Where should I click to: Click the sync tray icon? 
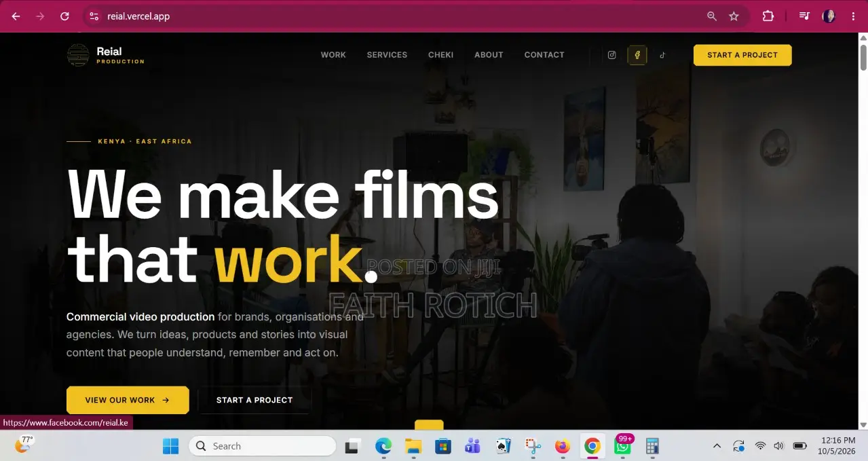[738, 446]
